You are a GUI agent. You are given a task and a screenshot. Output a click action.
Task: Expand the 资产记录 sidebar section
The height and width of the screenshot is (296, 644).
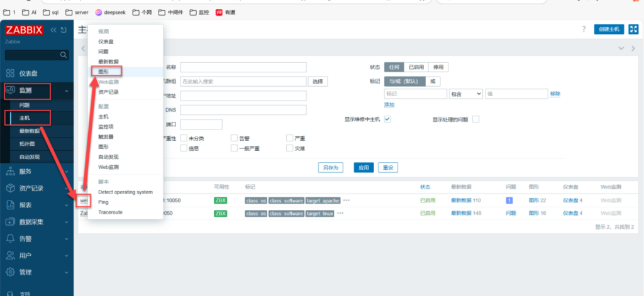pyautogui.click(x=67, y=188)
